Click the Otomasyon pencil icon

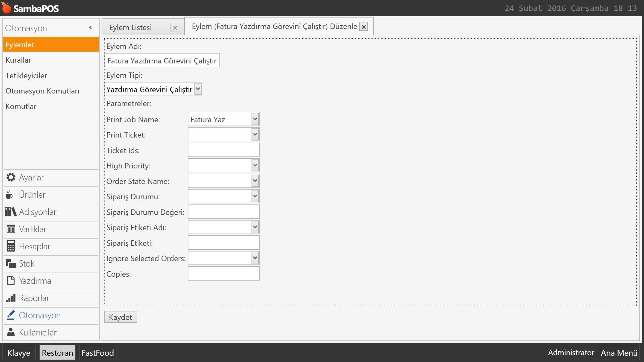pos(11,315)
